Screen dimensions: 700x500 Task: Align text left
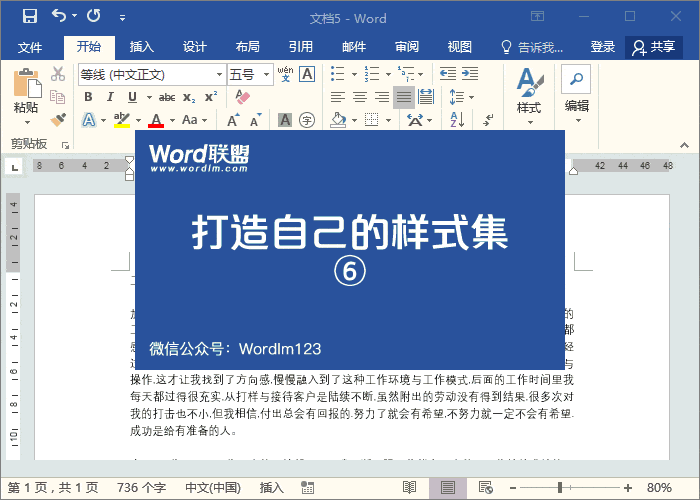(x=338, y=97)
